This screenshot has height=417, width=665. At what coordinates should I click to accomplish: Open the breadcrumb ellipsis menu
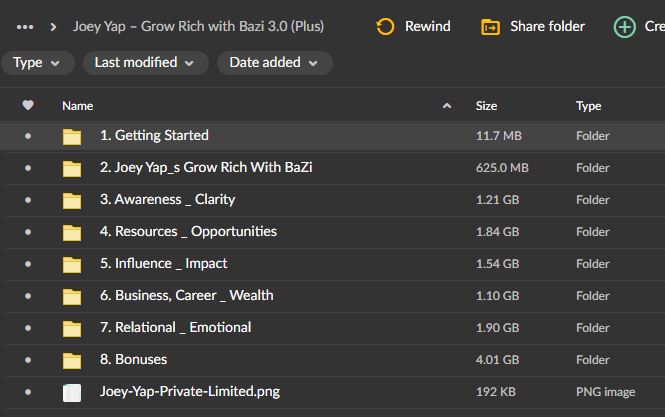(x=26, y=27)
